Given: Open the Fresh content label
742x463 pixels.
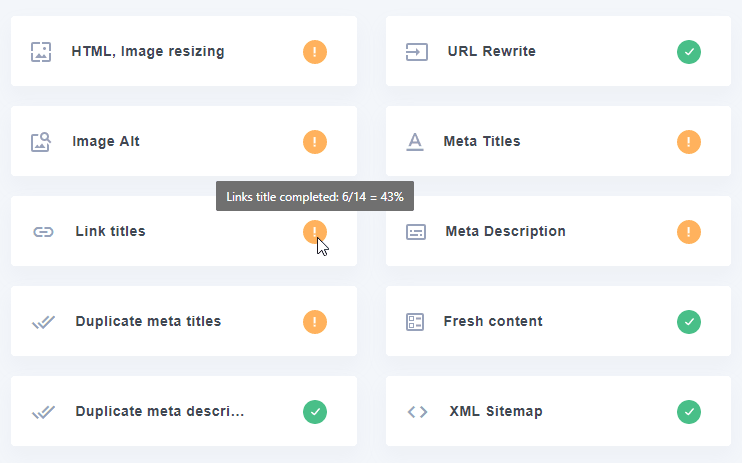Looking at the screenshot, I should coord(493,322).
